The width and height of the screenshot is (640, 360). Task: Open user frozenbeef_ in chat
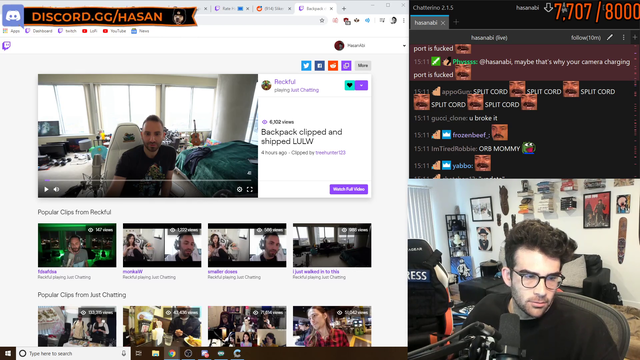pos(471,135)
